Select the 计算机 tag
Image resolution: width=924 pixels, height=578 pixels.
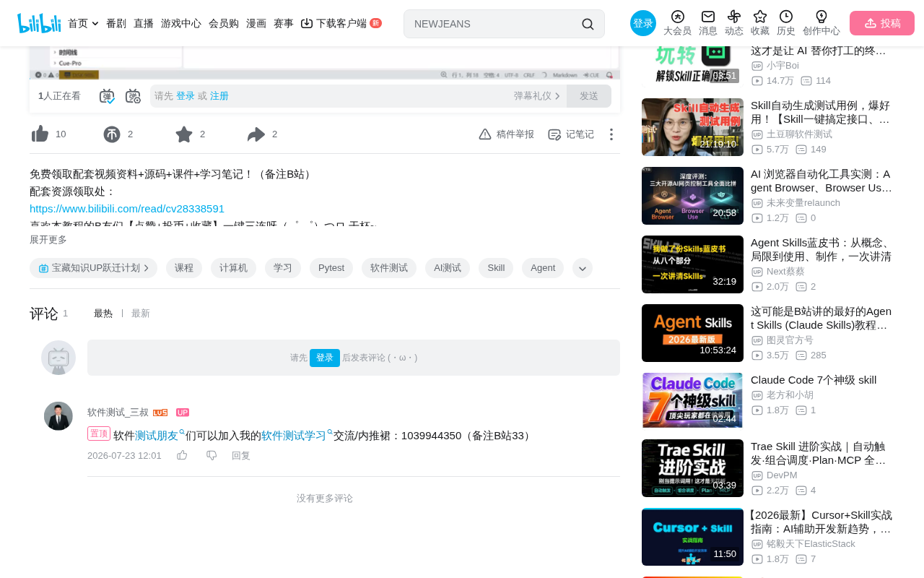point(234,268)
